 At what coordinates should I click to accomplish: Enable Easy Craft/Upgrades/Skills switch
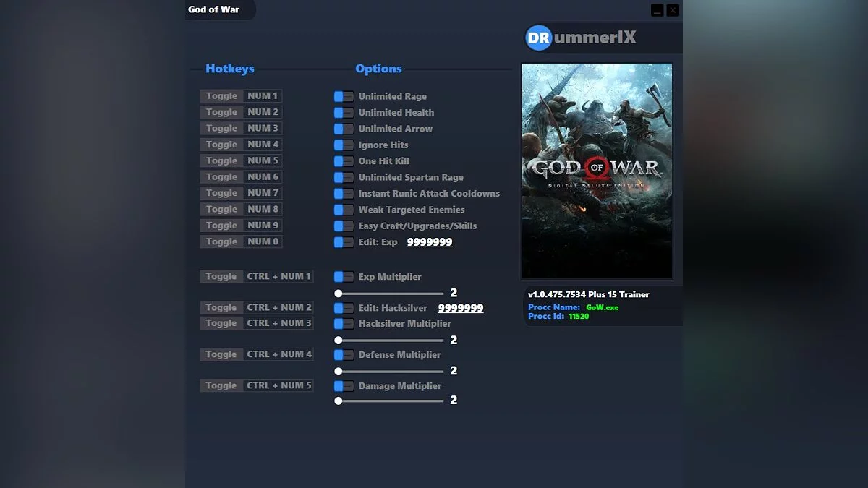[344, 226]
